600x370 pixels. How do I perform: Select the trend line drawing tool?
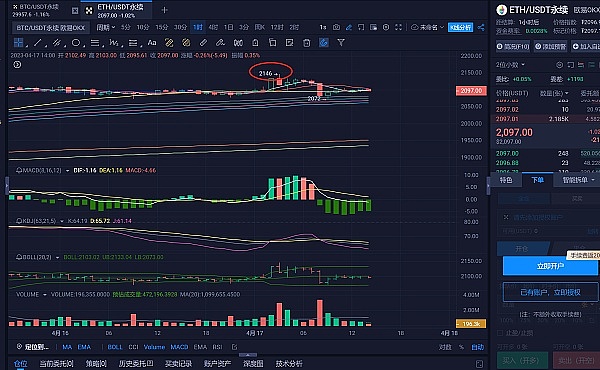37,43
